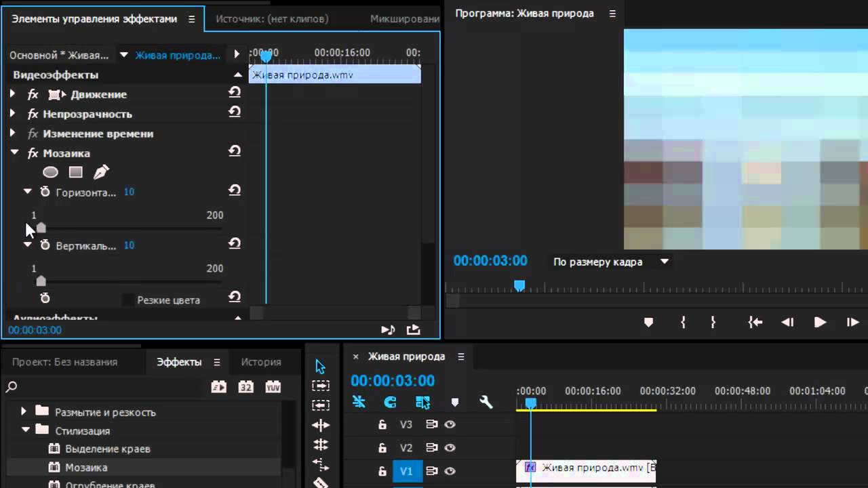Click the Mark Out button in Program monitor
Screen dimensions: 868x488
[x=713, y=323]
